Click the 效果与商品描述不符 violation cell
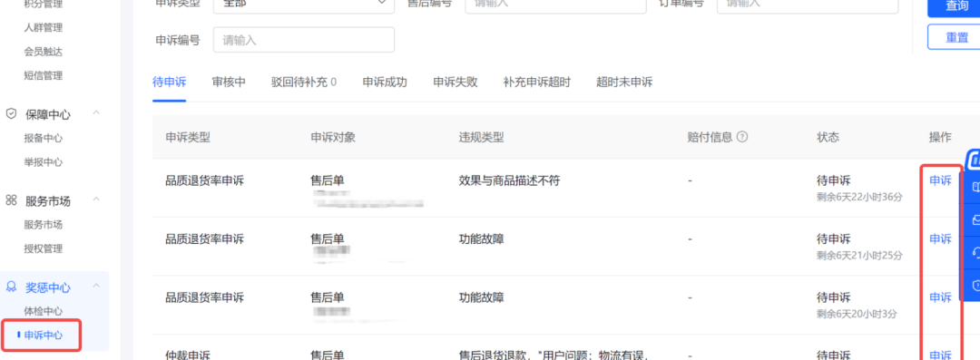The image size is (980, 360). click(509, 180)
